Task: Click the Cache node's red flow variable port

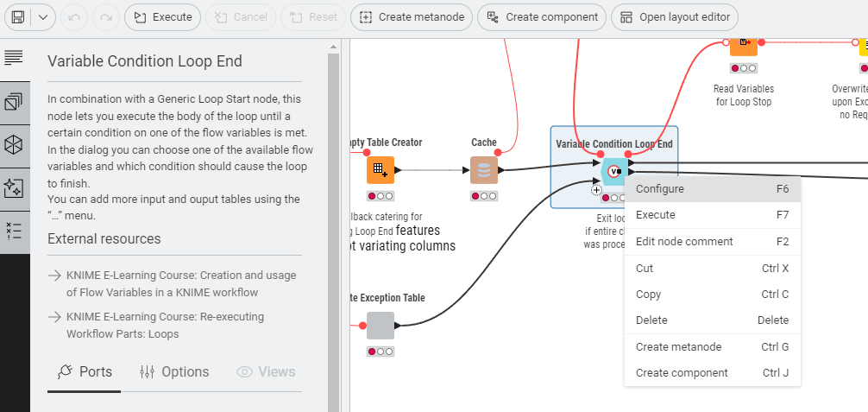Action: pos(498,153)
